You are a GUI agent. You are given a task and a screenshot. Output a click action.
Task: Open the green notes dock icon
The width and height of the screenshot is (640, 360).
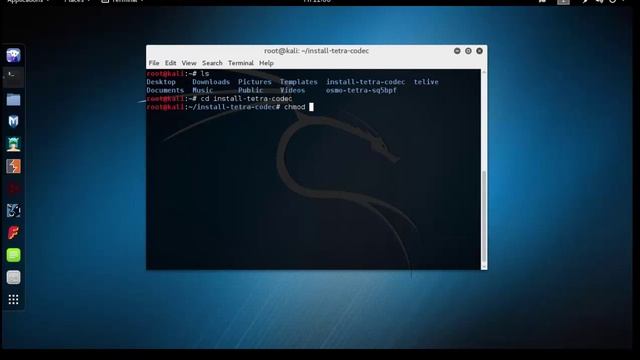13,255
